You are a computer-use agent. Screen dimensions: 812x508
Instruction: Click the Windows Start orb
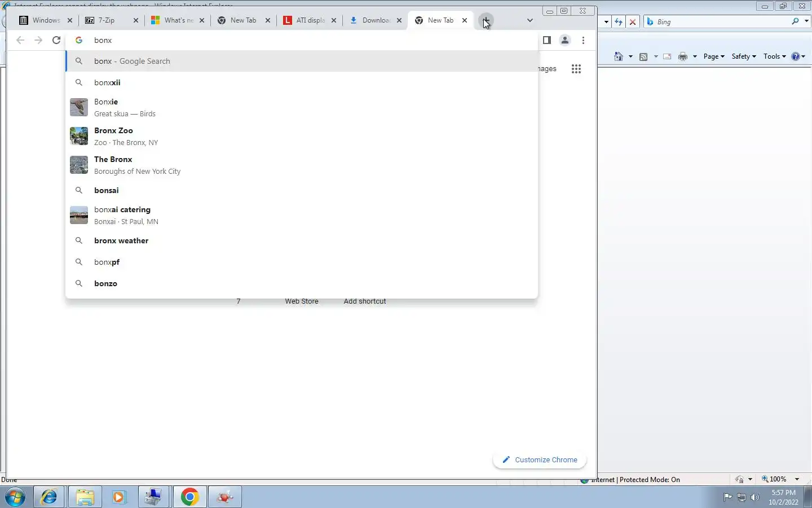tap(15, 497)
